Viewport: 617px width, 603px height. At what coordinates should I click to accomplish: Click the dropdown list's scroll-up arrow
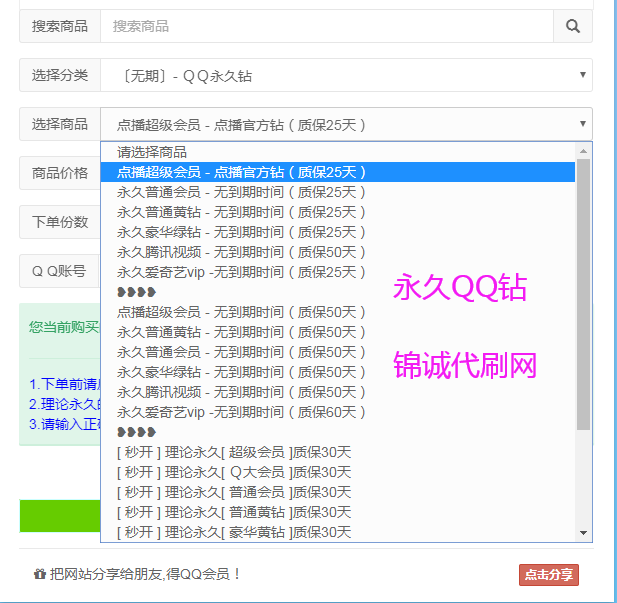(x=584, y=150)
